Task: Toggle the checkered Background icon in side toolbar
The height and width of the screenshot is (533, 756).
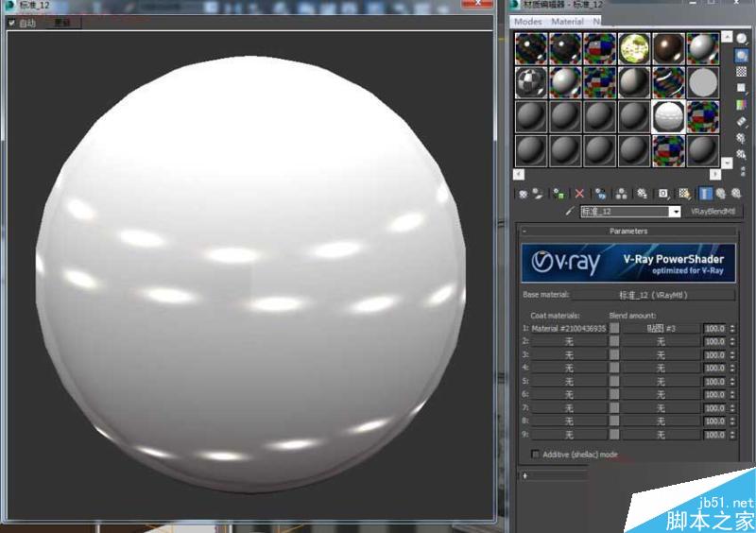Action: coord(742,71)
